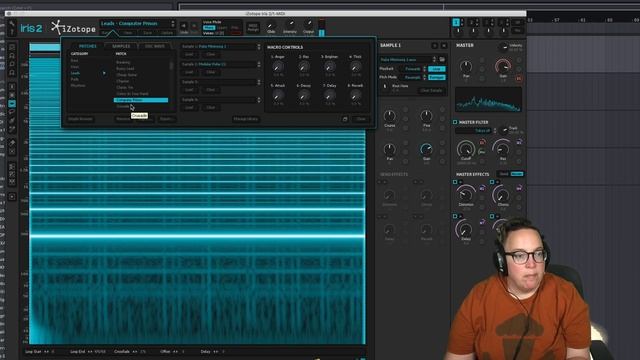Close the patch browser panel
The image size is (640, 360).
click(x=361, y=119)
